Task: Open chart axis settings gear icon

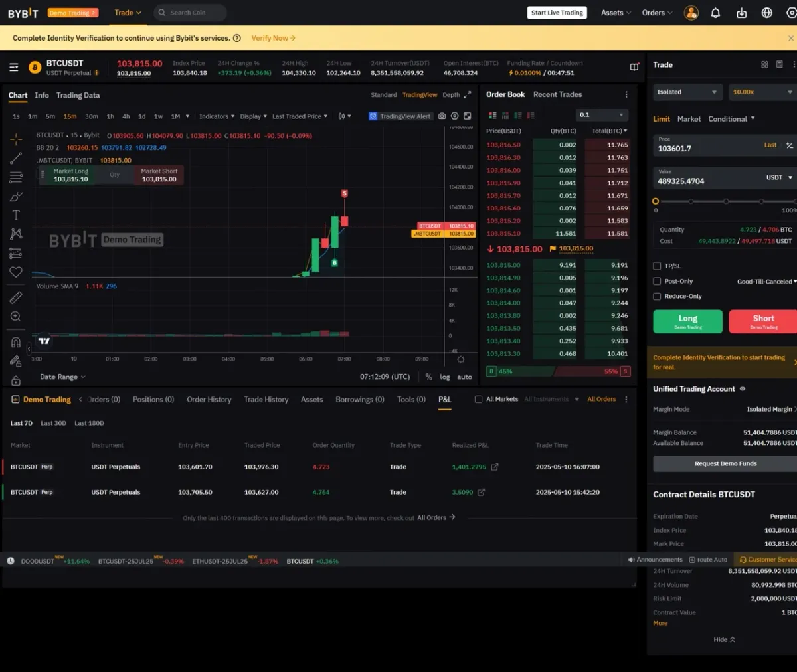Action: coord(460,359)
